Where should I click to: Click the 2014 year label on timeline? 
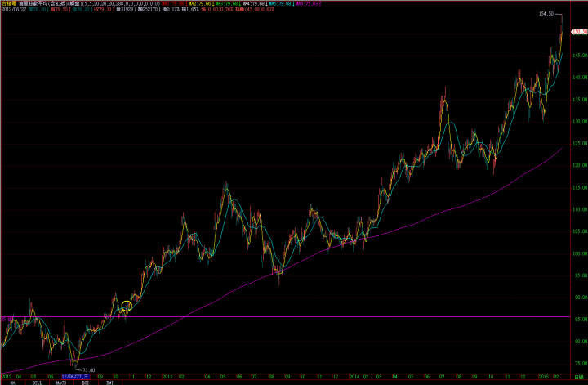click(354, 377)
